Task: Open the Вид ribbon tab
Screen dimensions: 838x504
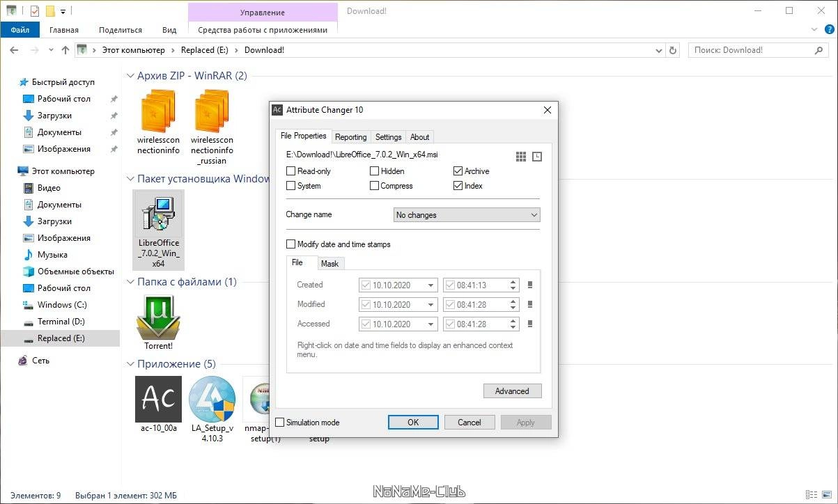Action: 169,30
